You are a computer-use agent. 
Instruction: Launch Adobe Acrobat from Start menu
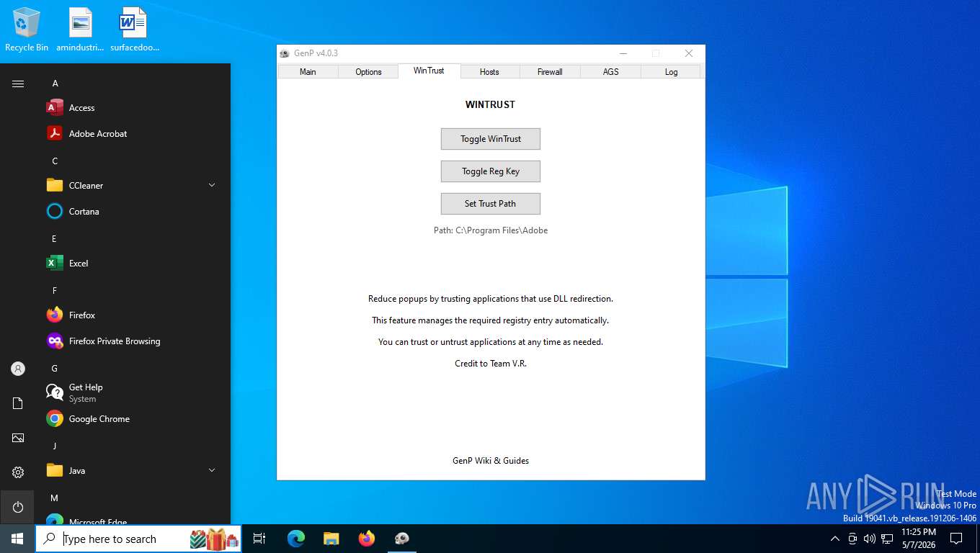point(134,134)
